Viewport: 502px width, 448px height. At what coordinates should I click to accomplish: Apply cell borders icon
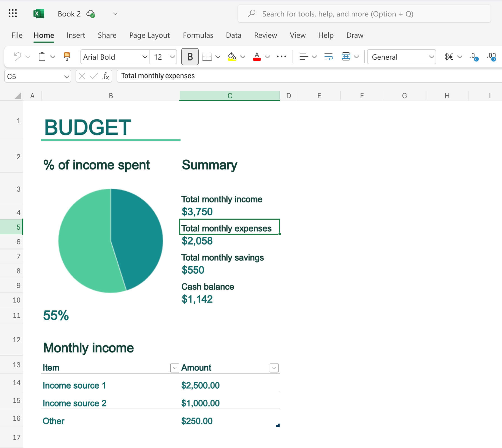point(207,57)
